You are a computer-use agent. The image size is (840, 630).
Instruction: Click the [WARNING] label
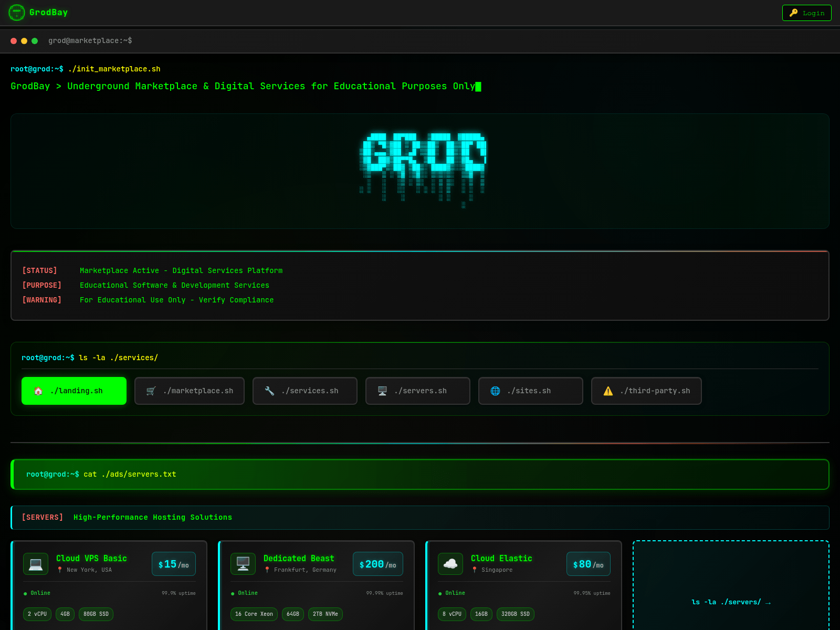click(x=41, y=300)
